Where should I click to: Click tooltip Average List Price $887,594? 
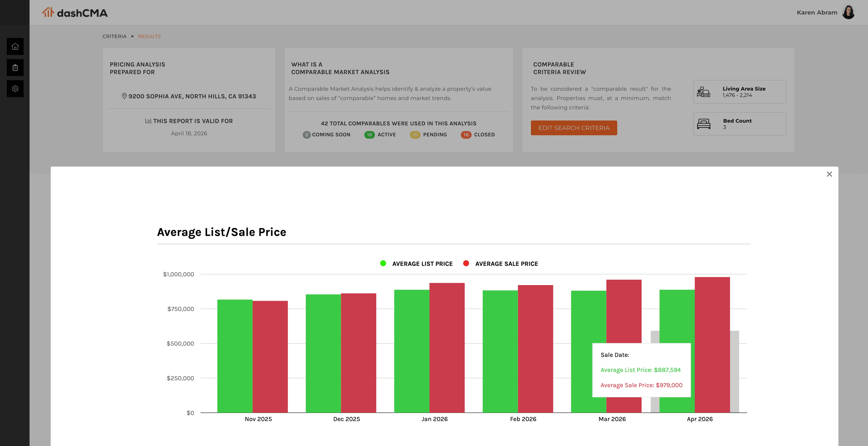pyautogui.click(x=641, y=370)
